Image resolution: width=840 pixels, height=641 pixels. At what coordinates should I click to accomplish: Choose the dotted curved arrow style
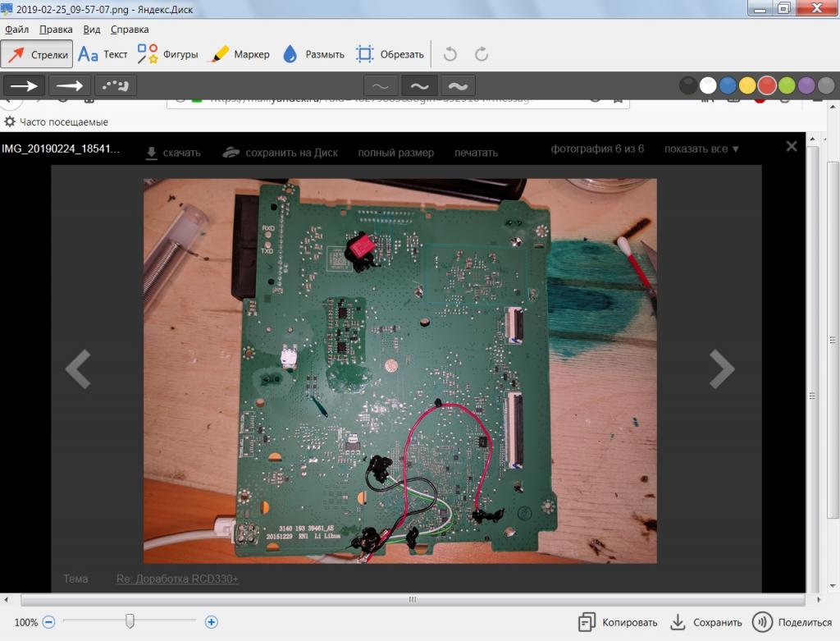[115, 85]
